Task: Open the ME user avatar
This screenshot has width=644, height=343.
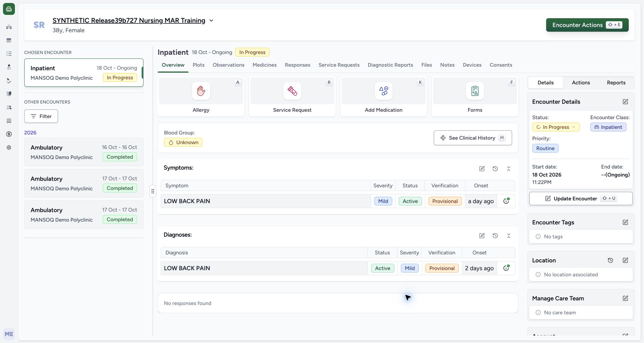Action: coord(9,334)
